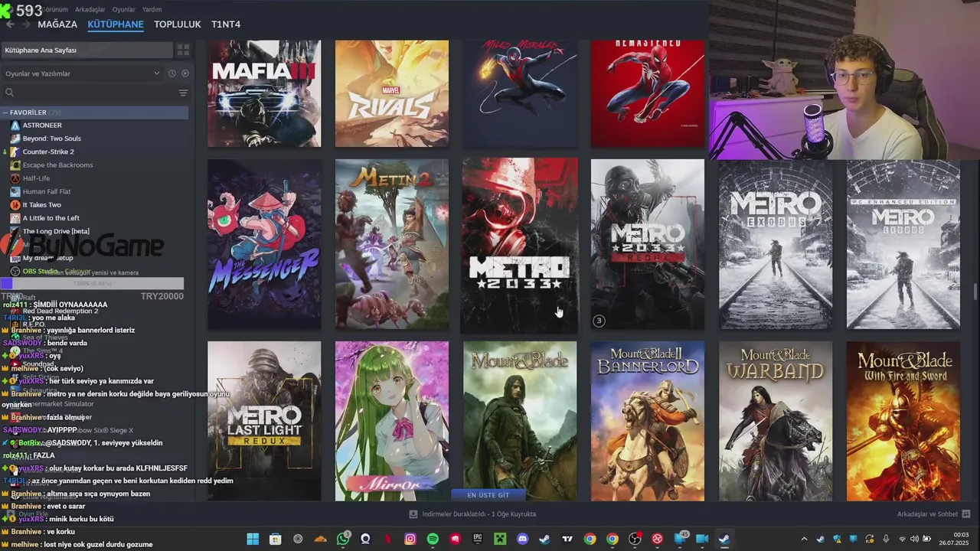Open the Görünüm menu

(x=54, y=9)
